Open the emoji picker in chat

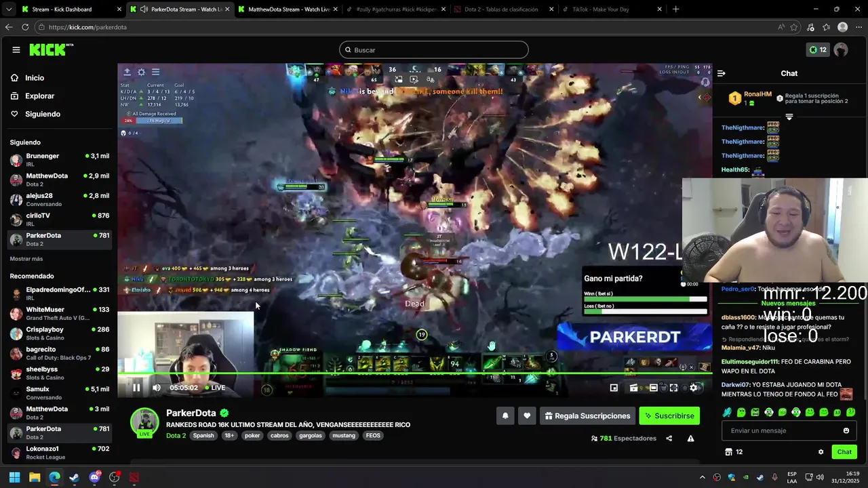(846, 430)
